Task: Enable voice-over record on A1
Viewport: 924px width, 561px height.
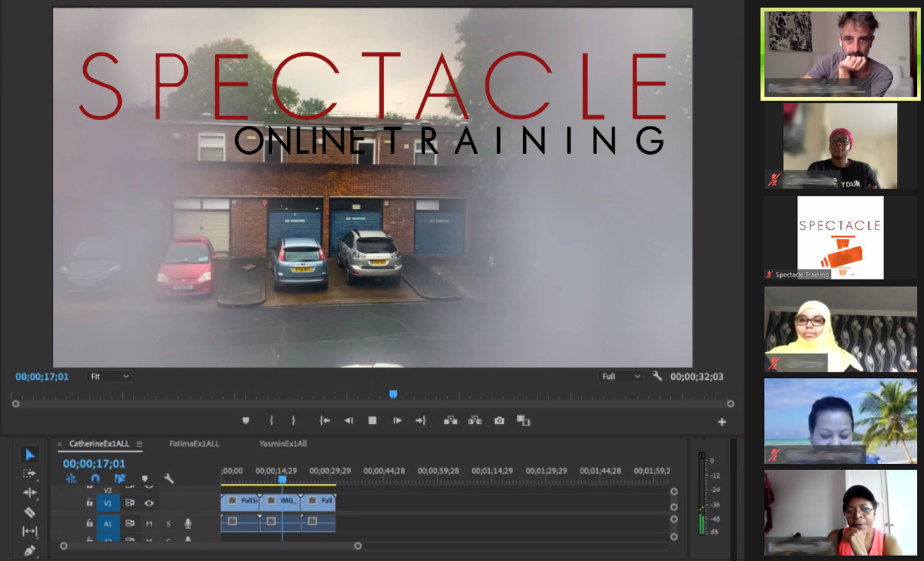Action: (188, 523)
